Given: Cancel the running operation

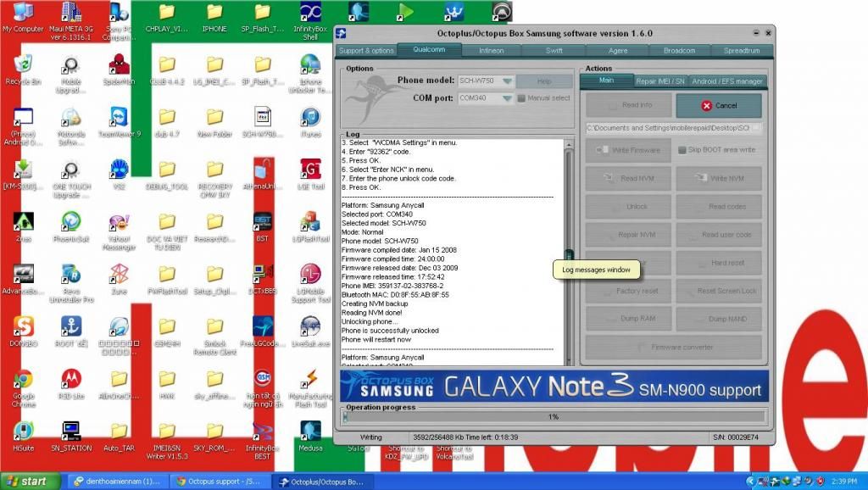Looking at the screenshot, I should coord(719,105).
